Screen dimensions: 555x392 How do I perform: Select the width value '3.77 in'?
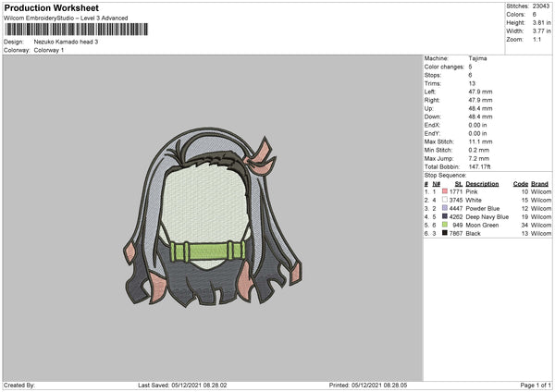[541, 31]
